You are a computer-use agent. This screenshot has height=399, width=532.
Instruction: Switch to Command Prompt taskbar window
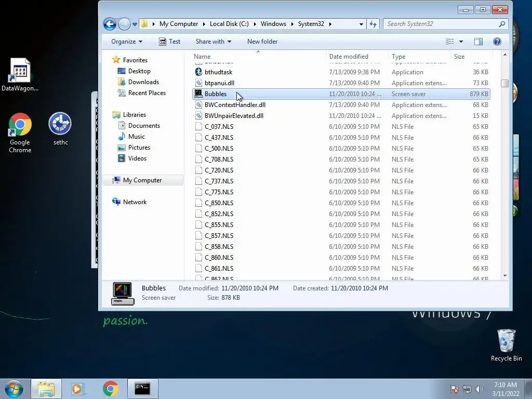[142, 389]
